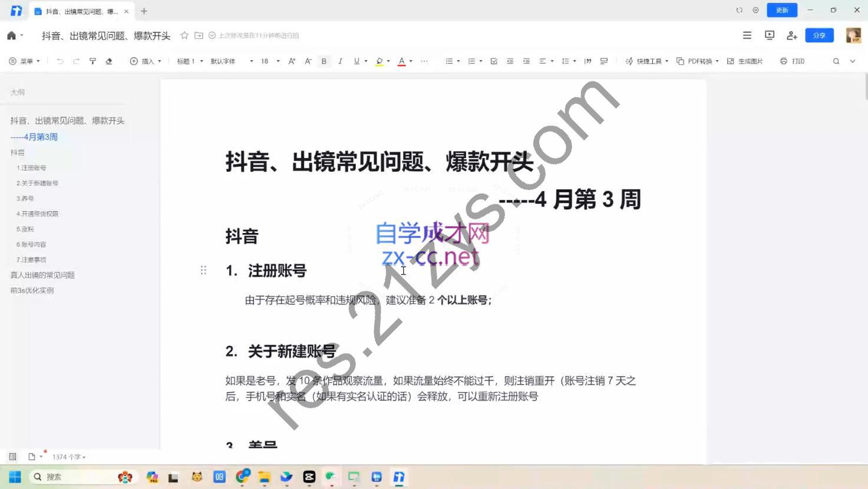Apply red font color
This screenshot has width=868, height=489.
402,61
